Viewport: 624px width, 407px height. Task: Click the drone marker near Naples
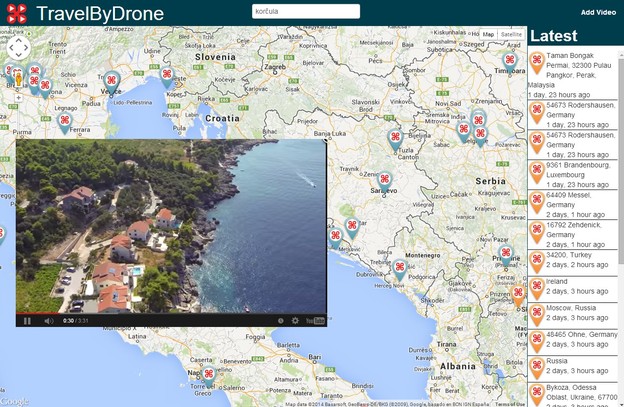click(208, 376)
